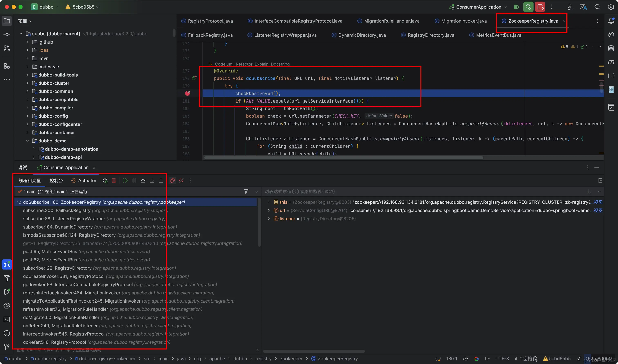Toggle read-only lock in status bar

579,359
